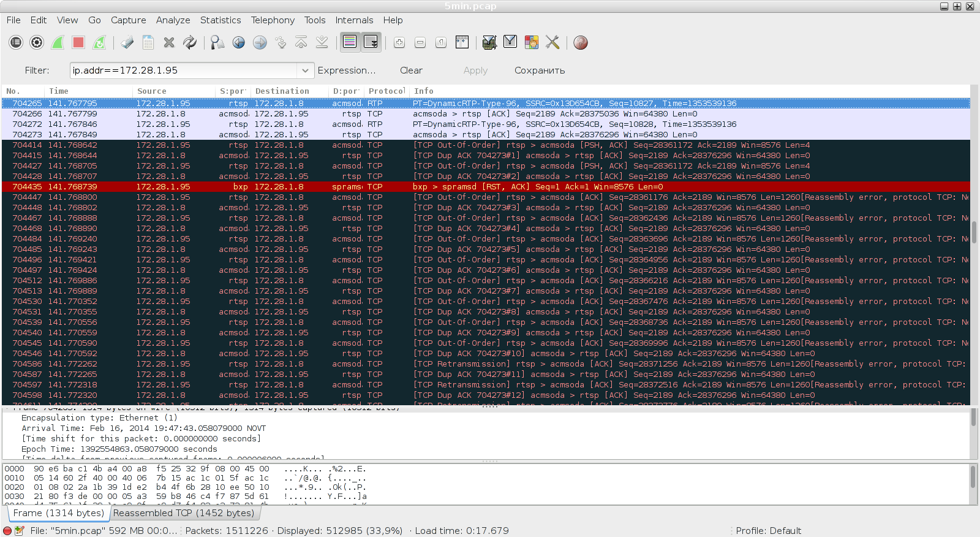The image size is (980, 537).
Task: Sort by the Destination column header
Action: [x=290, y=91]
